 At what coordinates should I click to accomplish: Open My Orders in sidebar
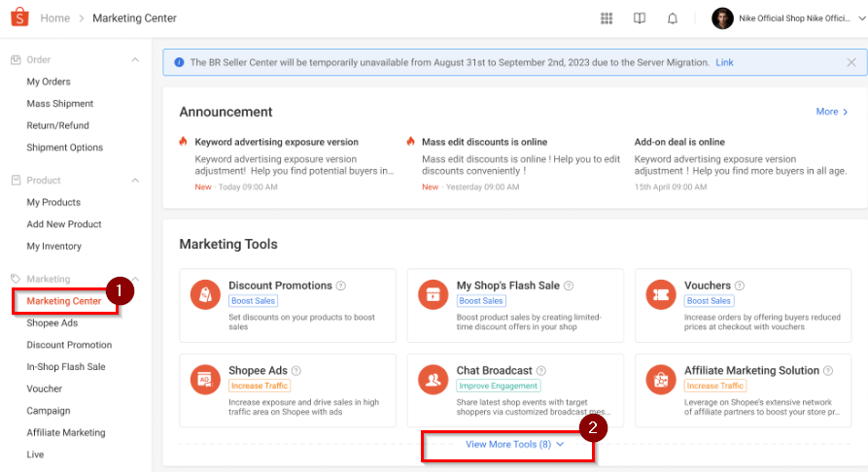pyautogui.click(x=49, y=82)
